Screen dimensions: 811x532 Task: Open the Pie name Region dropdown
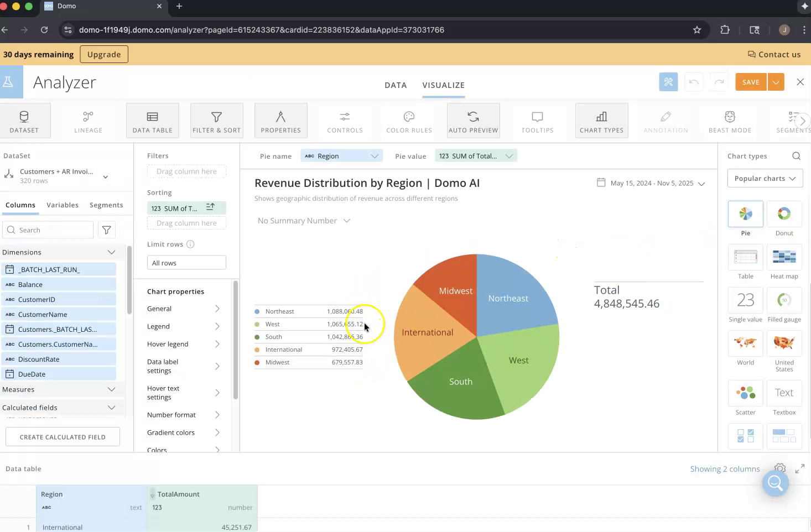click(x=341, y=156)
